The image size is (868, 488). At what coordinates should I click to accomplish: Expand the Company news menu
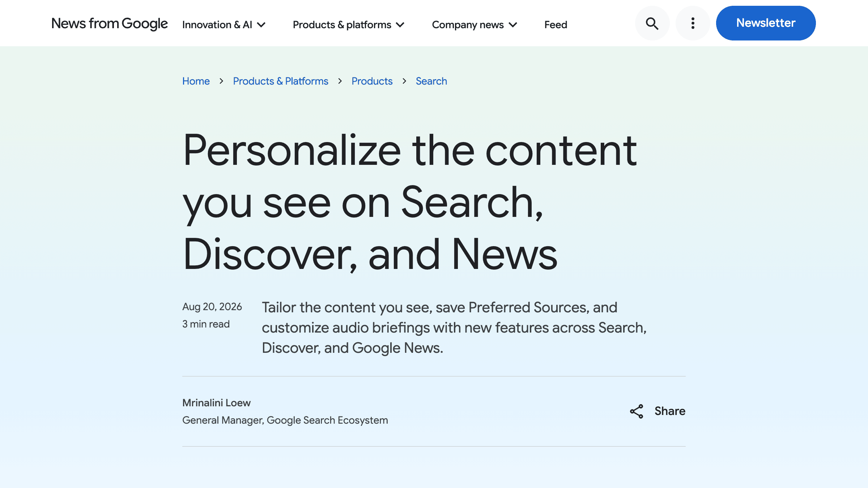[x=475, y=25]
